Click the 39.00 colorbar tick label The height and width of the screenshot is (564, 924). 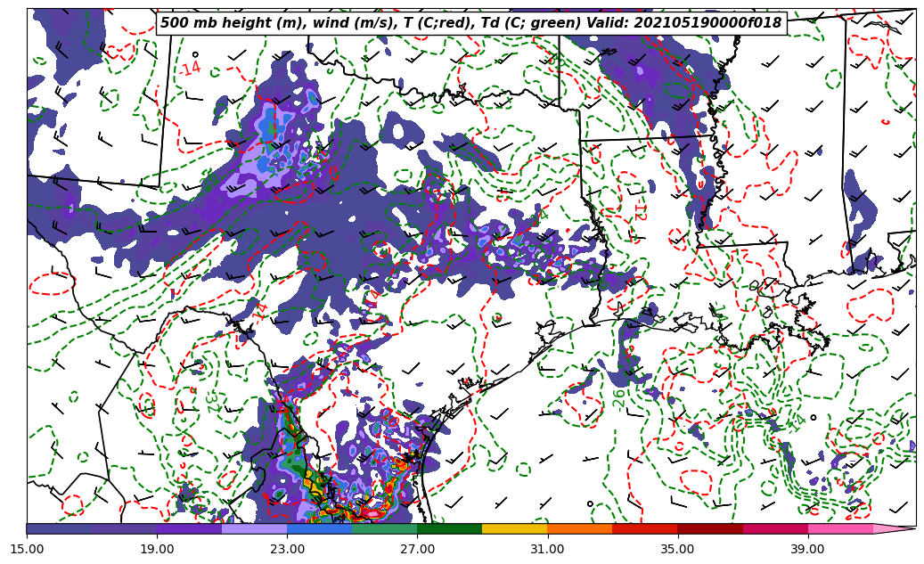[807, 549]
